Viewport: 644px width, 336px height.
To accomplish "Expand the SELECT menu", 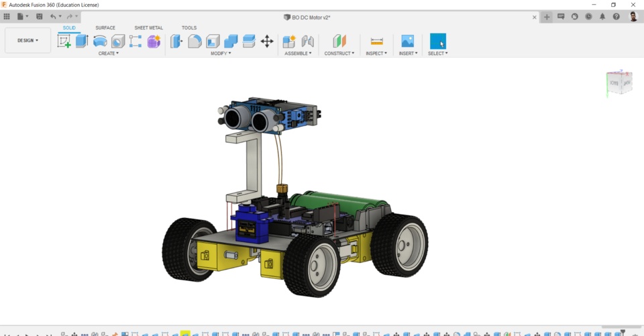I will pos(438,54).
